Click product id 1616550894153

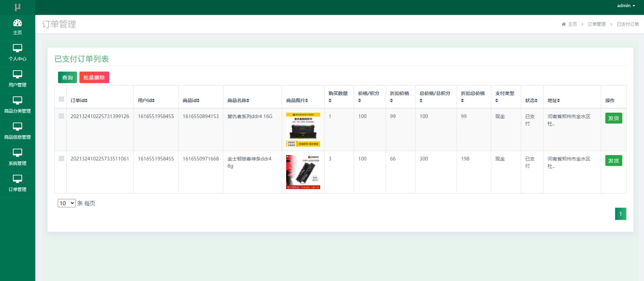201,116
